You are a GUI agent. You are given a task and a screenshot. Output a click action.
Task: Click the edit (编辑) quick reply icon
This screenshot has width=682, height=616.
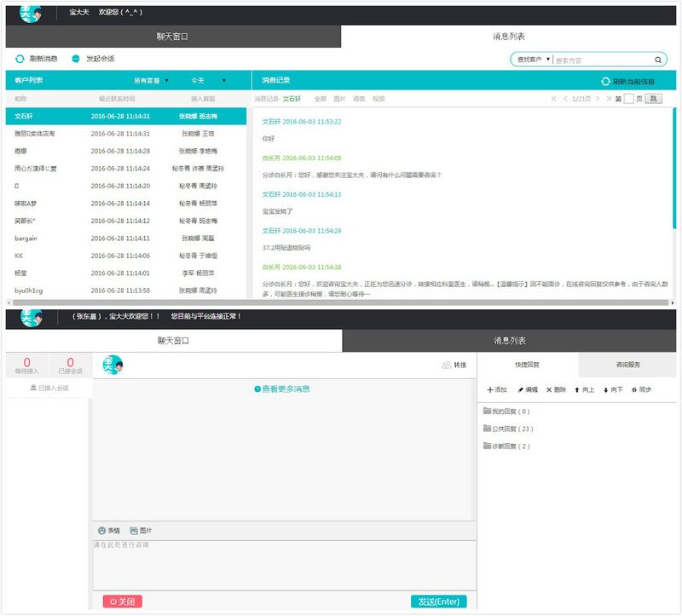pos(520,390)
